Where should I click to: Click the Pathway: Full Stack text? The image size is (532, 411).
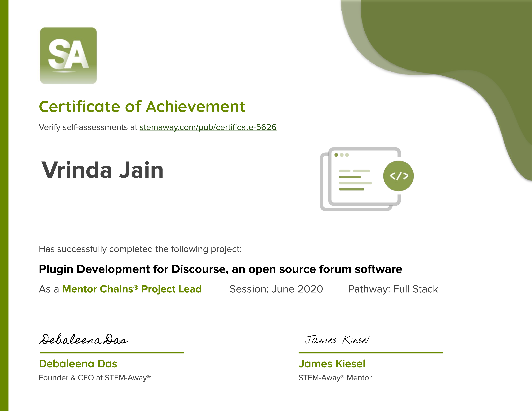tap(393, 289)
